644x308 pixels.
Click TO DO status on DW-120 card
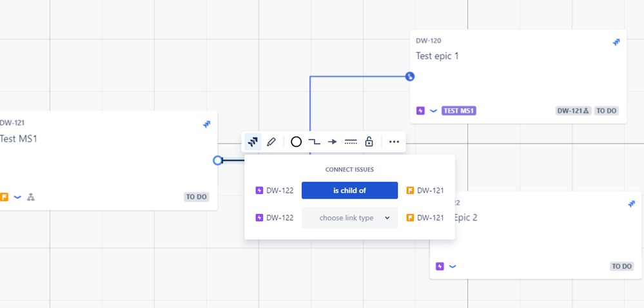pos(606,111)
